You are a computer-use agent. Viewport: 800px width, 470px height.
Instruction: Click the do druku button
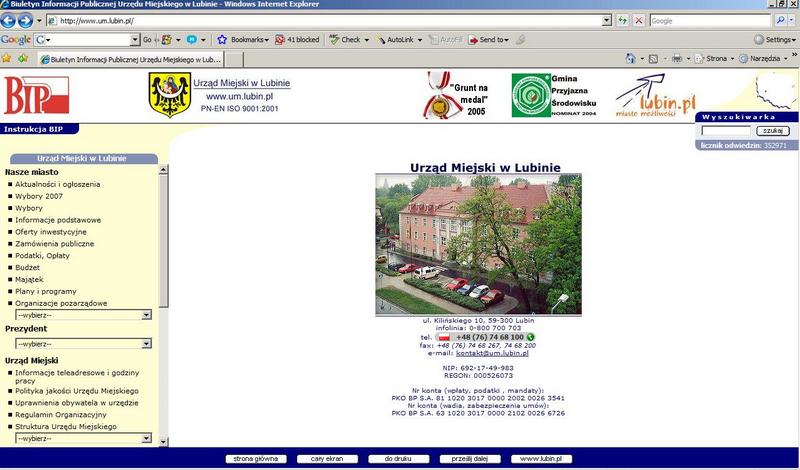click(x=398, y=459)
